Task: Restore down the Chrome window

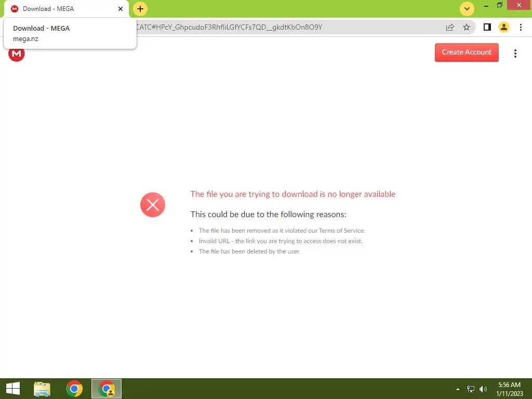Action: coord(499,5)
